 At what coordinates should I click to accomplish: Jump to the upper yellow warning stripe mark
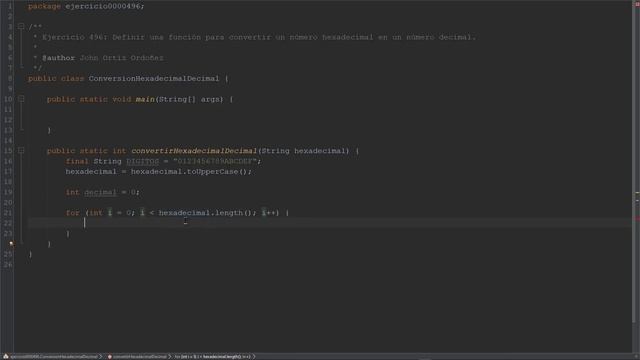pos(637,193)
